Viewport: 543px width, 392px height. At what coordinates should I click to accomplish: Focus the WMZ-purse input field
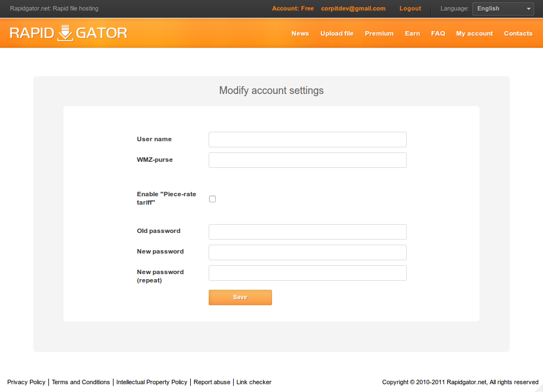pyautogui.click(x=307, y=160)
